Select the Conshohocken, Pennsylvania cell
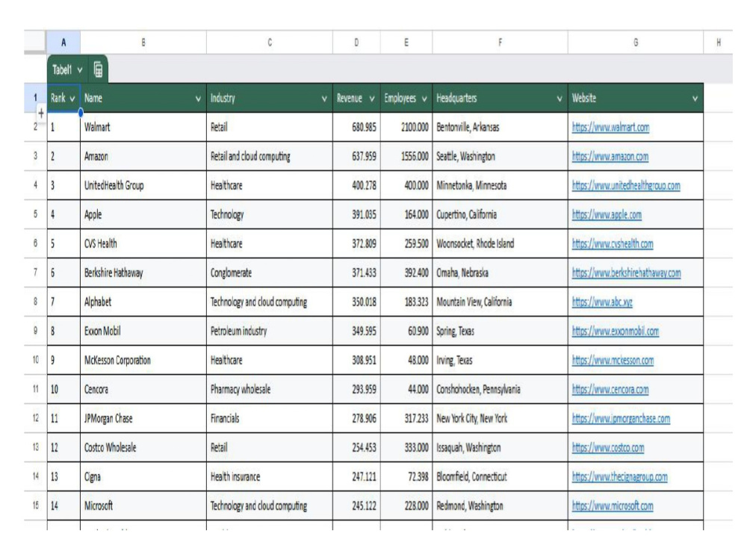This screenshot has width=747, height=560. 500,389
